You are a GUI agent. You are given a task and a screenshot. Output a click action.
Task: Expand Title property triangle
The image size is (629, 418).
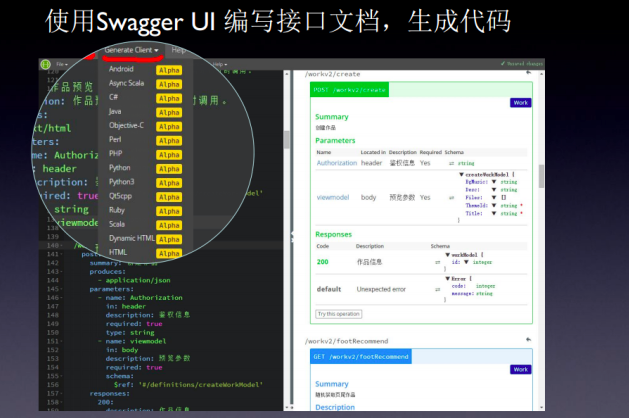pyautogui.click(x=494, y=213)
